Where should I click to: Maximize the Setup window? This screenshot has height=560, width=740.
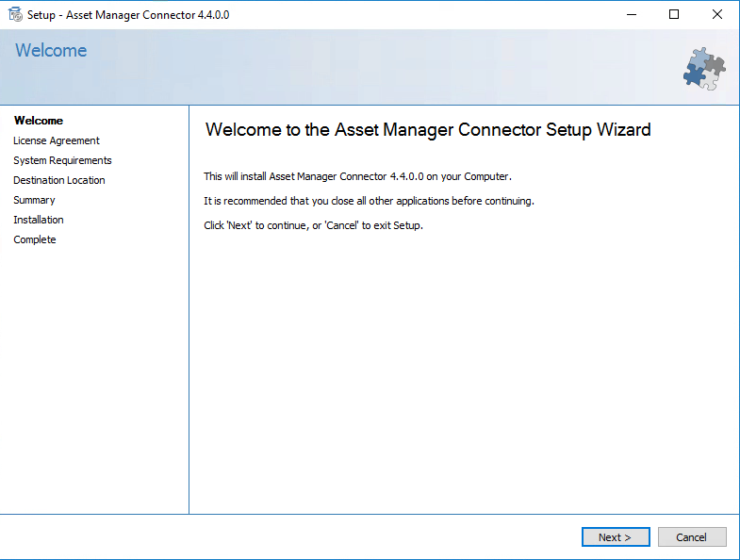[x=673, y=15]
